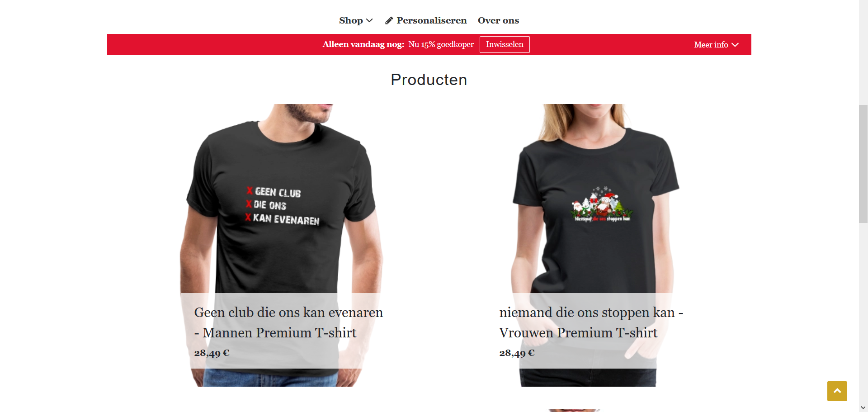Open the Geen club die ons kan evenaren product title
This screenshot has height=412, width=868.
tap(288, 322)
